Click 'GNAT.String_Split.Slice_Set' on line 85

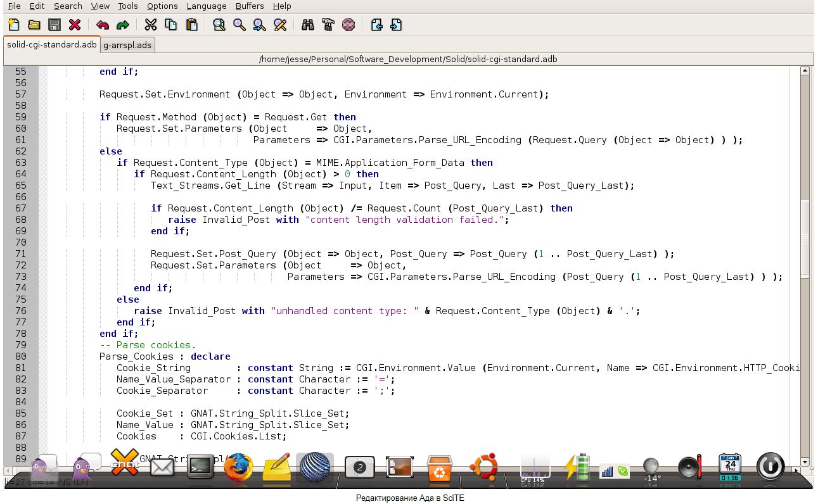(267, 413)
